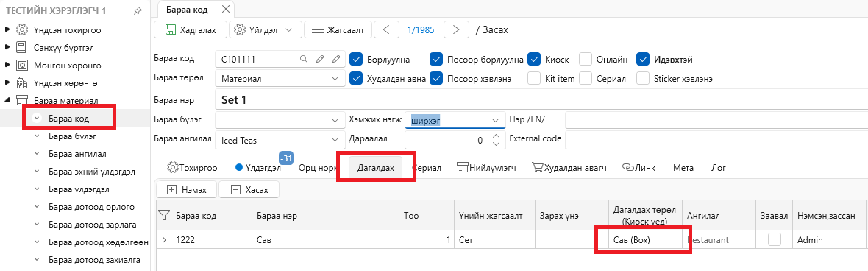Open the Бараа ангилал dropdown
This screenshot has width=868, height=271.
pos(335,140)
